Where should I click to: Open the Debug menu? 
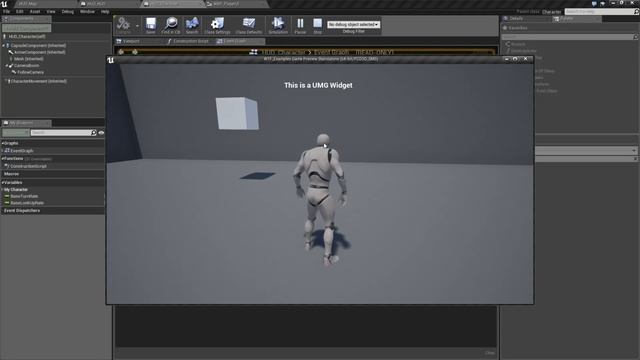[68, 11]
